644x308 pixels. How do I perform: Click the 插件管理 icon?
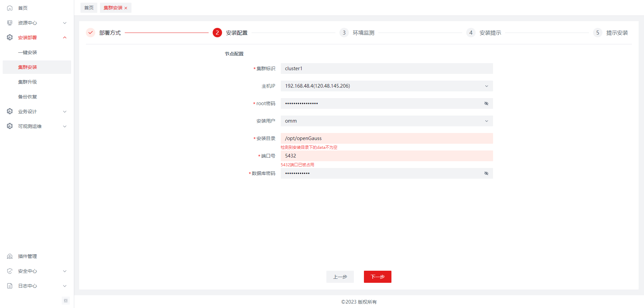[x=10, y=256]
